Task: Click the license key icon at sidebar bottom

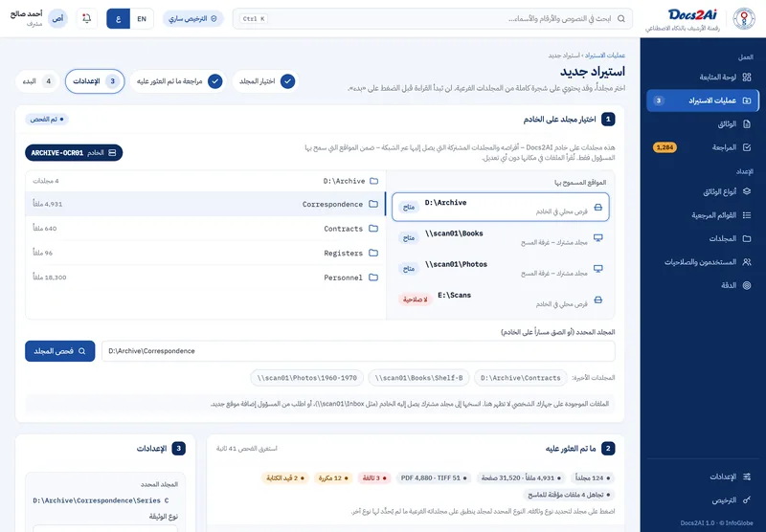Action: (x=747, y=500)
